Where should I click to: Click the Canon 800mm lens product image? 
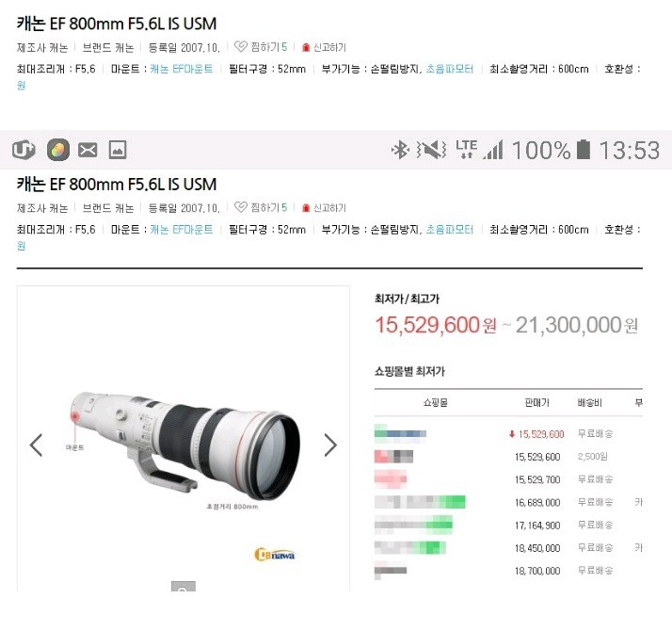[x=185, y=446]
